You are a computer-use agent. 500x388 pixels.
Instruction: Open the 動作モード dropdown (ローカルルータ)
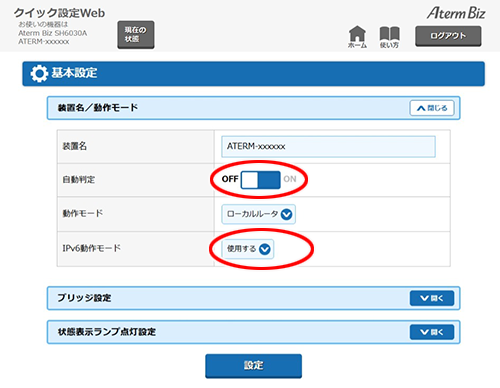click(258, 214)
